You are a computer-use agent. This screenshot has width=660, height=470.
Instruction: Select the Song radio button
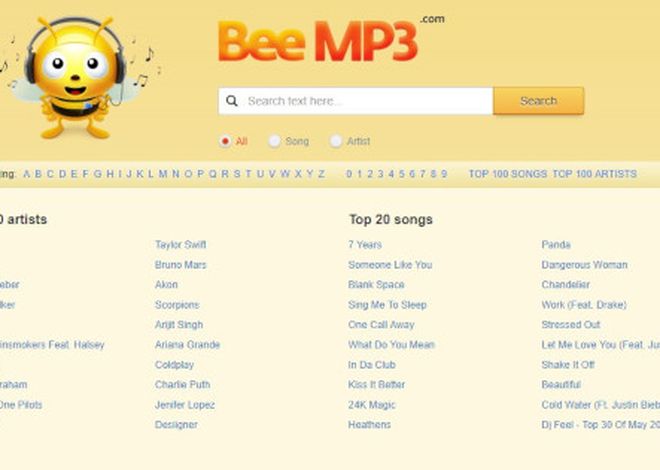pyautogui.click(x=274, y=141)
